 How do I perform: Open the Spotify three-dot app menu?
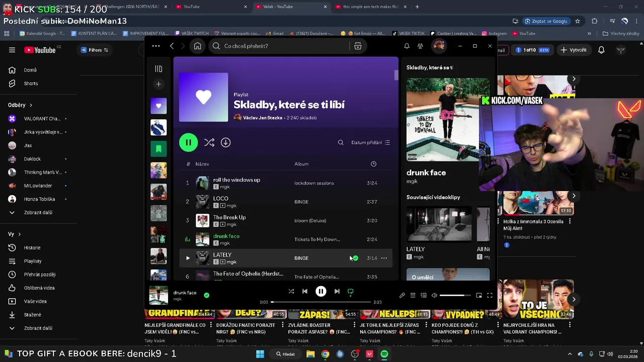click(x=156, y=46)
